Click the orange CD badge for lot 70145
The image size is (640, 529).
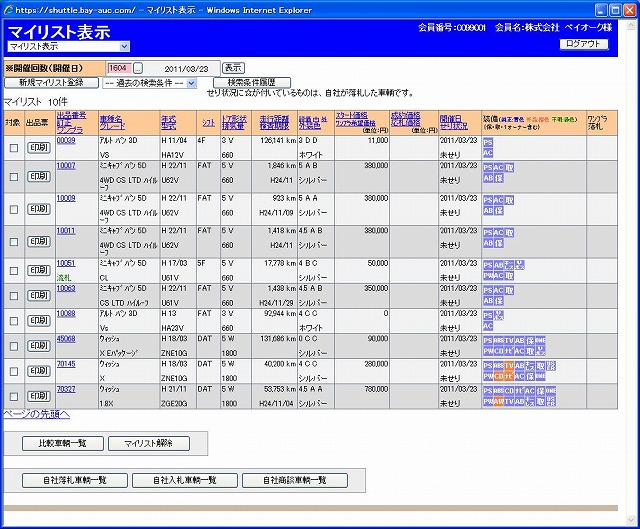coord(499,376)
